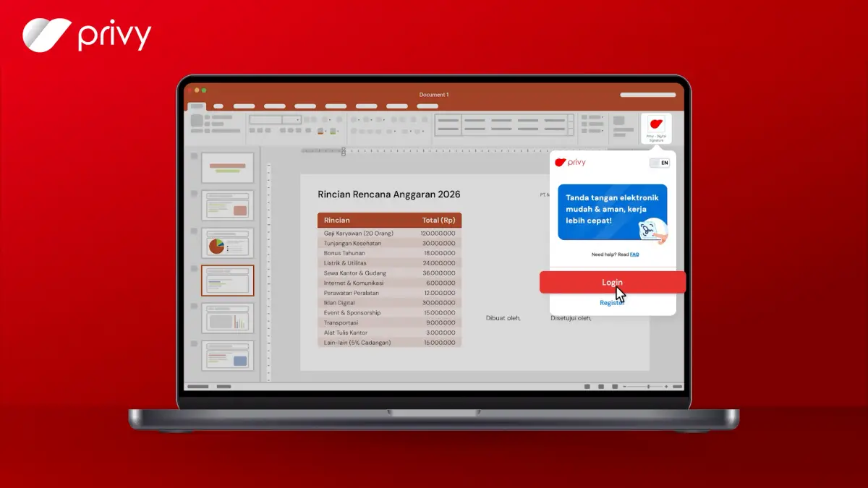Click the Privy - Digital Signature ribbon icon
This screenshot has height=488, width=868.
[656, 129]
